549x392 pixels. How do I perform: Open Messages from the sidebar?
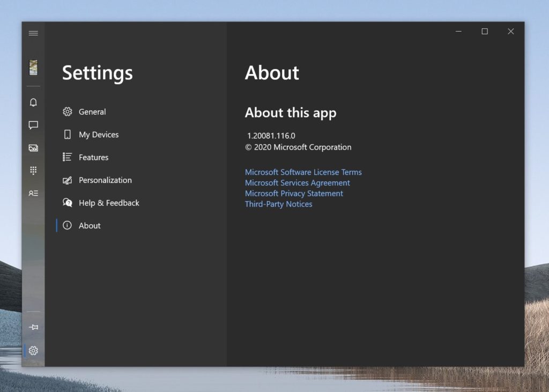click(33, 125)
